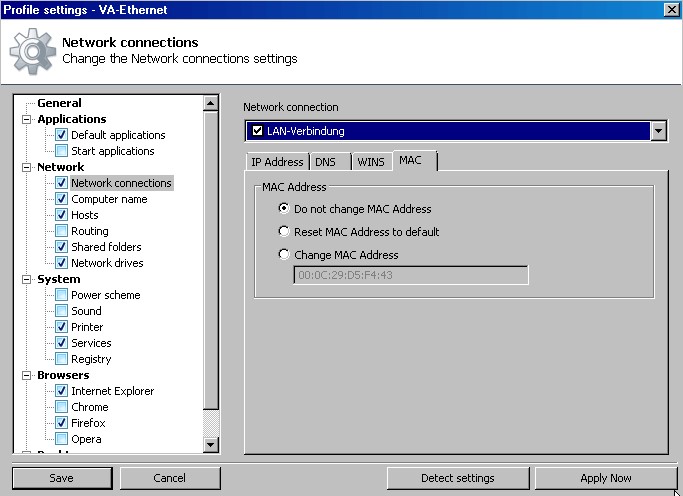Enable the Routing checkbox
Image resolution: width=683 pixels, height=496 pixels.
(61, 231)
